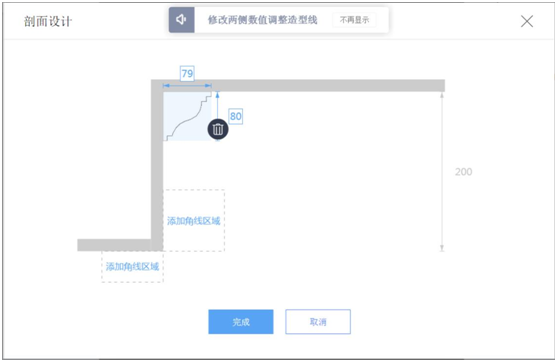This screenshot has height=362, width=557.
Task: Close the 剖面设计 dialog
Action: click(x=527, y=21)
